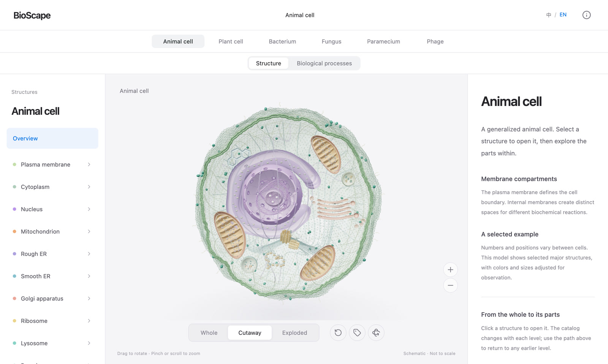Switch language to EN
This screenshot has width=608, height=364.
(x=563, y=15)
